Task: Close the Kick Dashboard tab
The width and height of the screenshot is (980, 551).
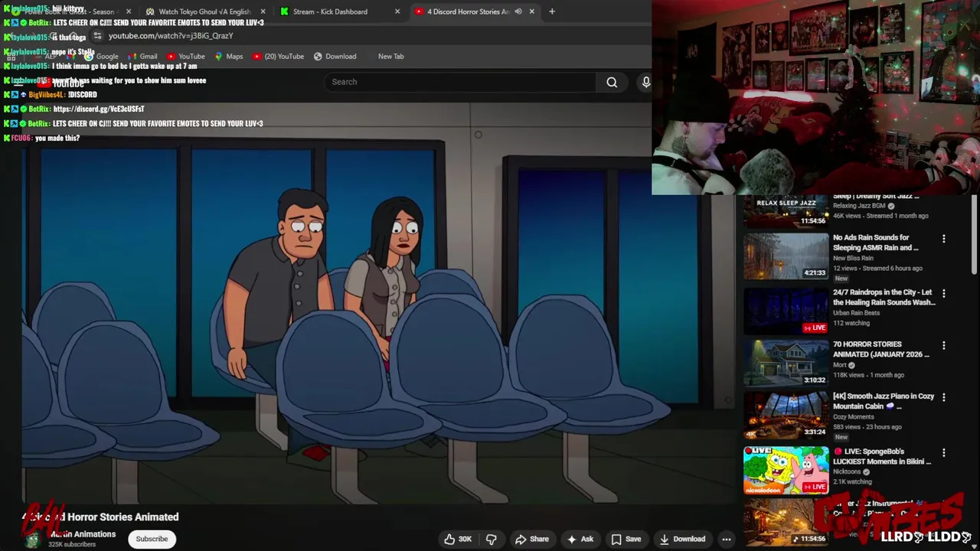Action: coord(397,11)
